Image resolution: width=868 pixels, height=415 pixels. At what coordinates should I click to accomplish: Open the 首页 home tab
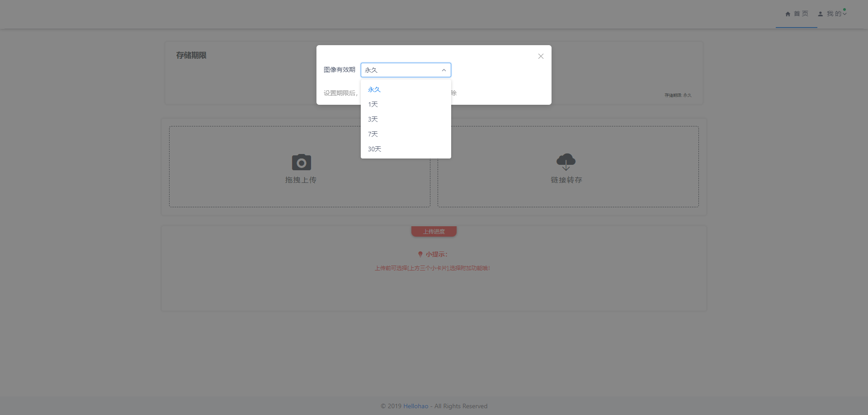click(x=797, y=14)
